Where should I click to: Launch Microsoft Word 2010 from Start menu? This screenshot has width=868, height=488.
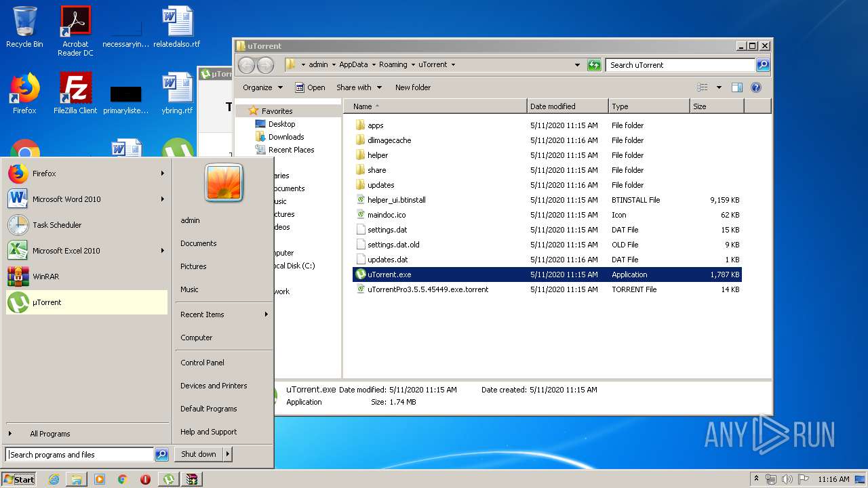[x=86, y=199]
